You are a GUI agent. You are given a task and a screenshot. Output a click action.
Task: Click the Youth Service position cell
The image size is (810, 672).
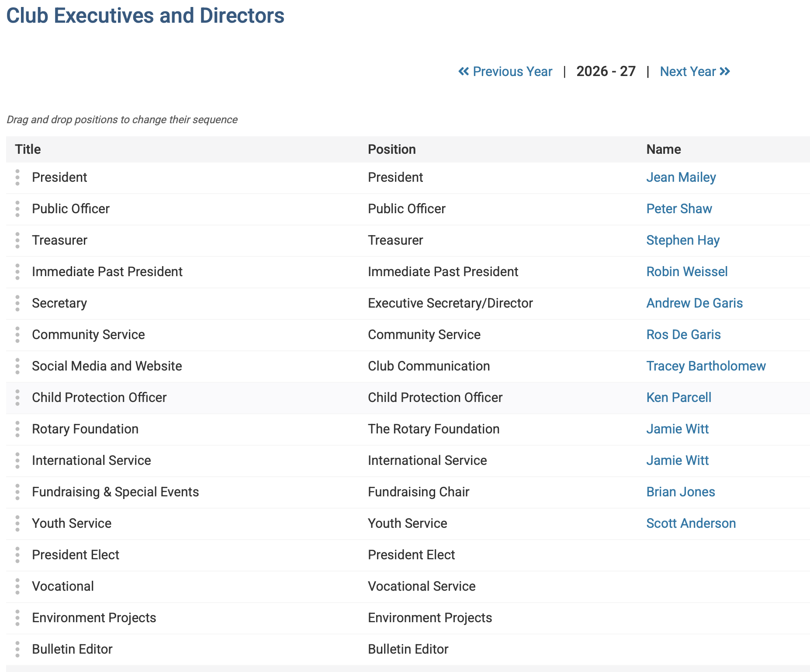click(x=408, y=523)
